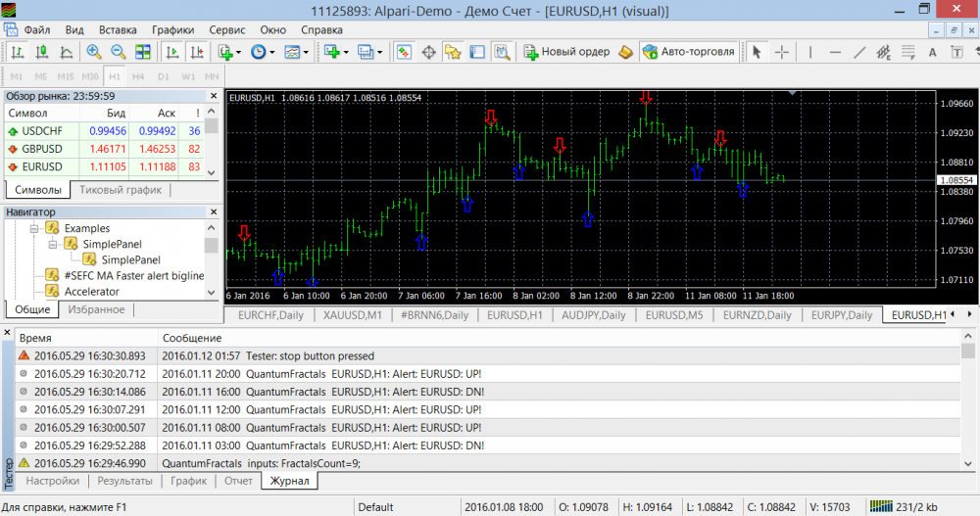Click the Новый ордер button

[566, 52]
